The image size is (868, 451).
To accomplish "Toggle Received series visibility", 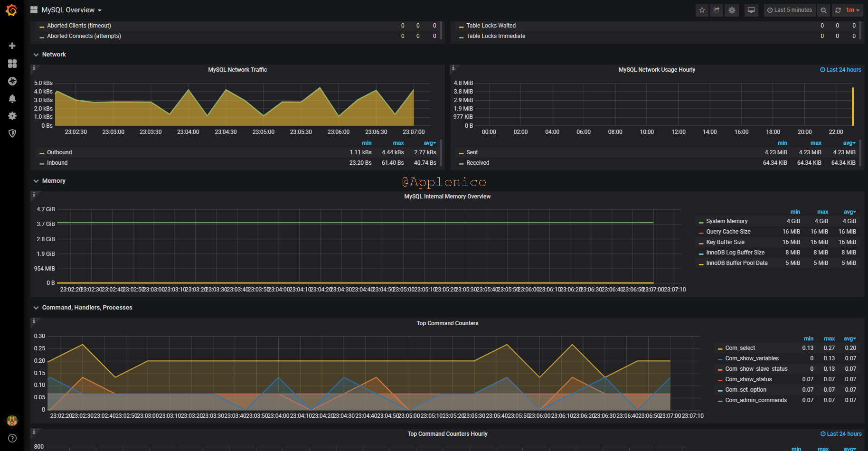I will coord(478,163).
